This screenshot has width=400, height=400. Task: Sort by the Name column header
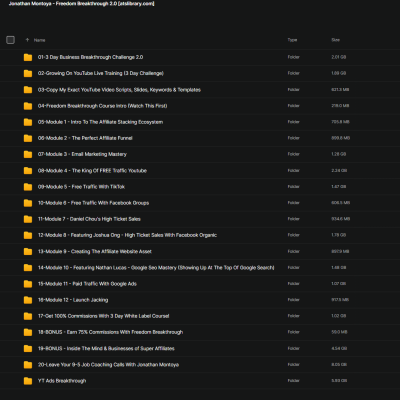(39, 40)
